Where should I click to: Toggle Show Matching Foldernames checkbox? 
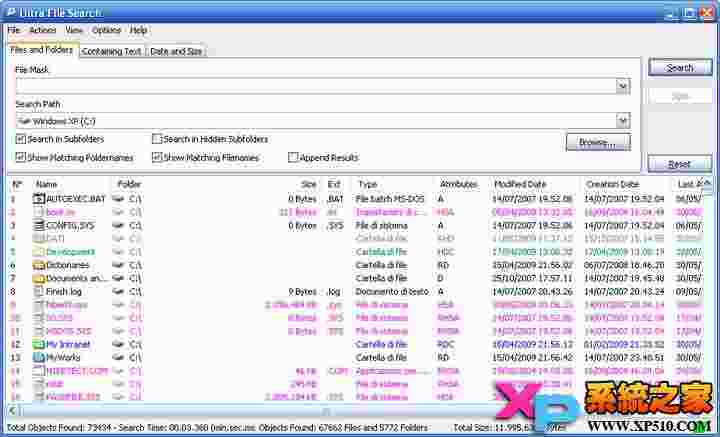click(x=21, y=157)
